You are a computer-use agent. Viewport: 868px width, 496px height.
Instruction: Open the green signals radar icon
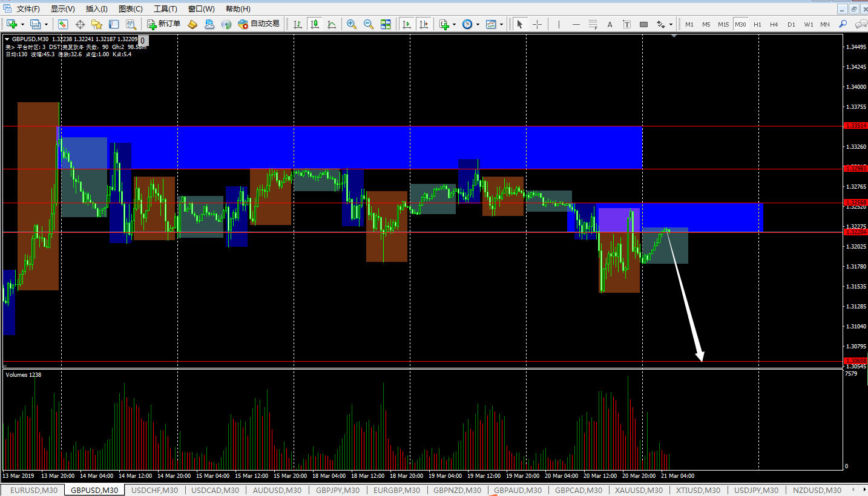226,24
